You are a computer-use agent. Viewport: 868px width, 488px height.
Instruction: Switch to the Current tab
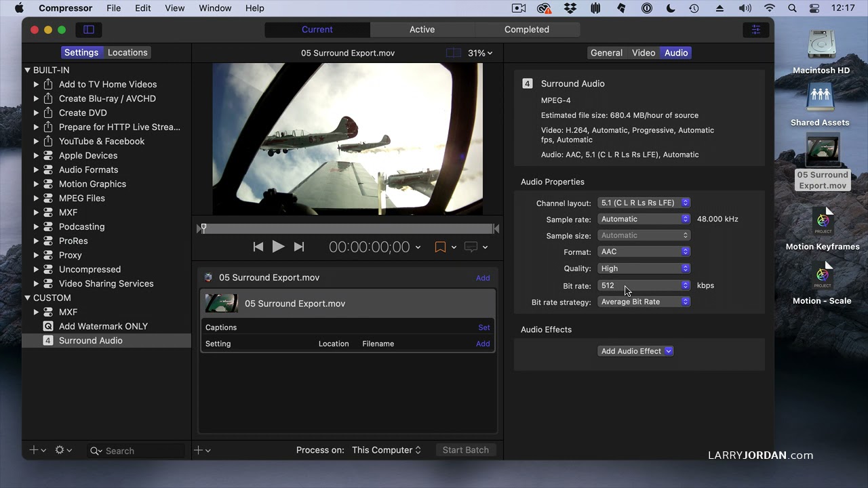(317, 29)
